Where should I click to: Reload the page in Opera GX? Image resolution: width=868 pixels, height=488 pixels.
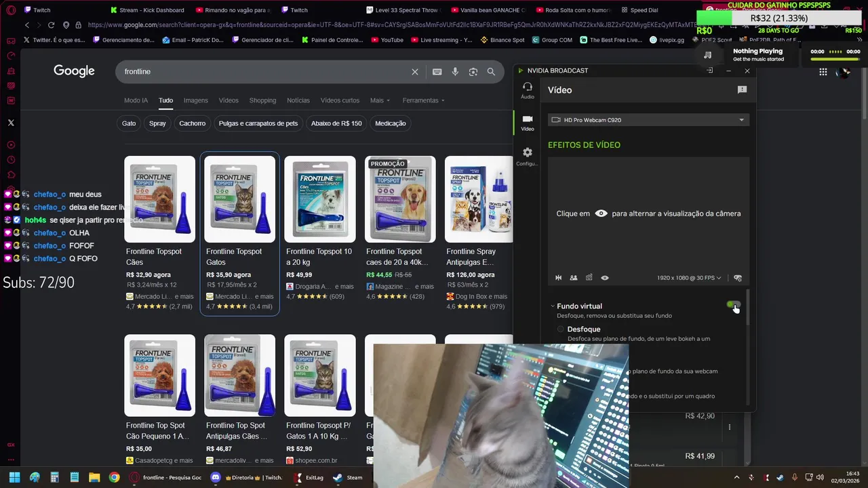point(51,25)
